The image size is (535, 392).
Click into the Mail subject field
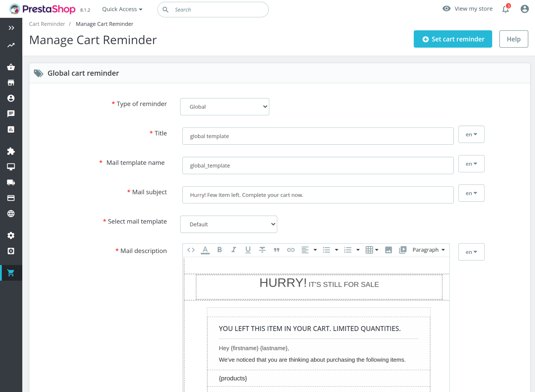click(318, 195)
